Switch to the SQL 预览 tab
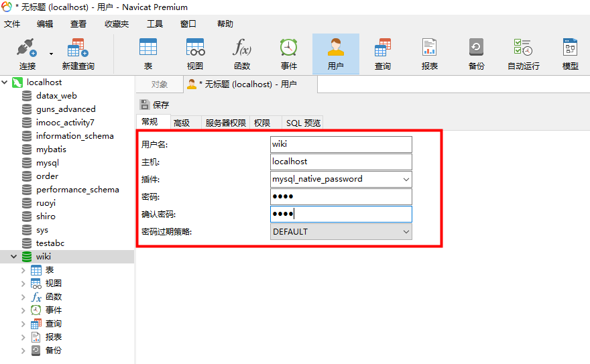 coord(303,123)
